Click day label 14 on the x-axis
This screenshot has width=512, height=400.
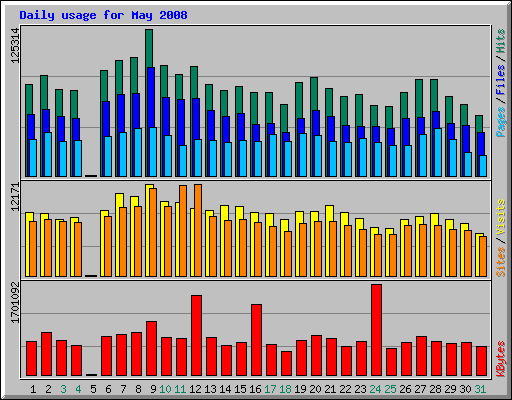point(225,389)
